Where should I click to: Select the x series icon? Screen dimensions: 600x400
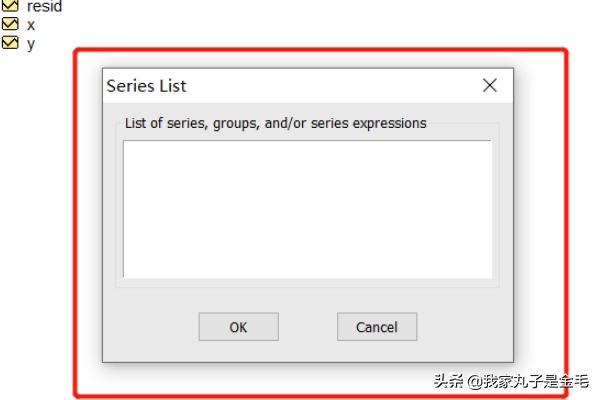point(10,24)
